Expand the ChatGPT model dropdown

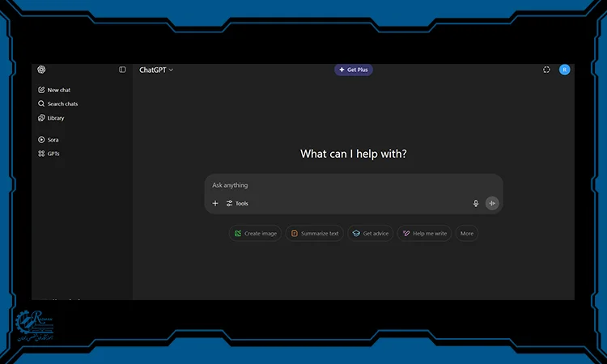156,70
